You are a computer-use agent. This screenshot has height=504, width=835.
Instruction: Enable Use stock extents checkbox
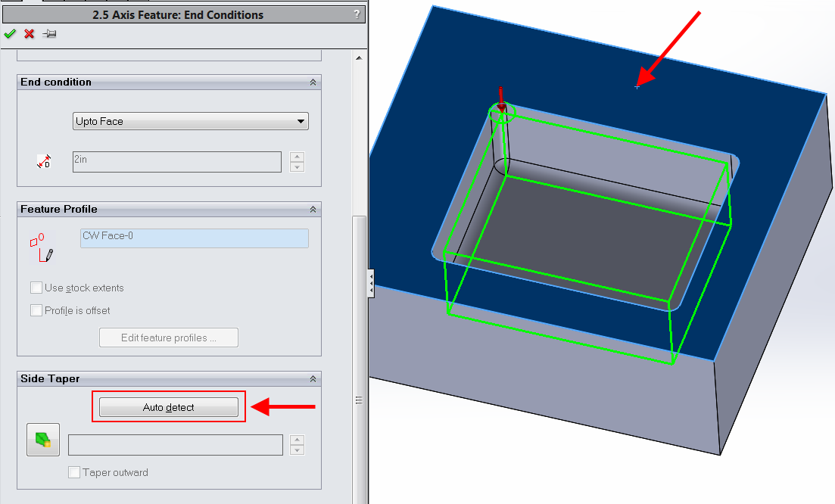point(36,288)
